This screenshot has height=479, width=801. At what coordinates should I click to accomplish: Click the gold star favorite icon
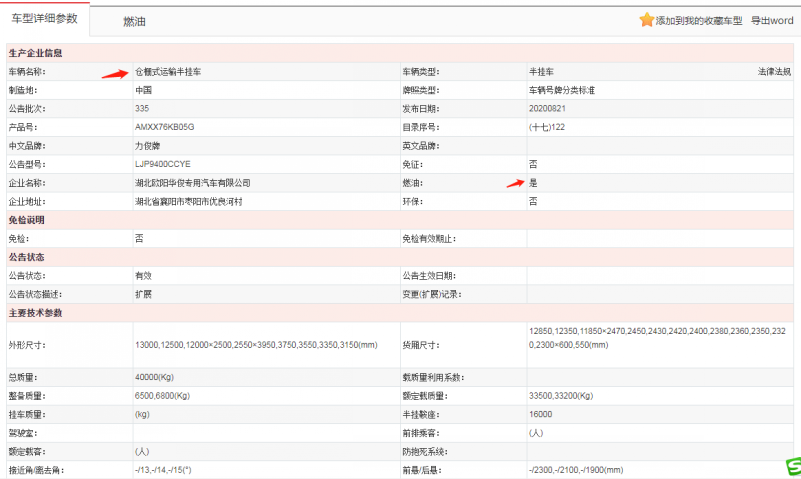(647, 20)
